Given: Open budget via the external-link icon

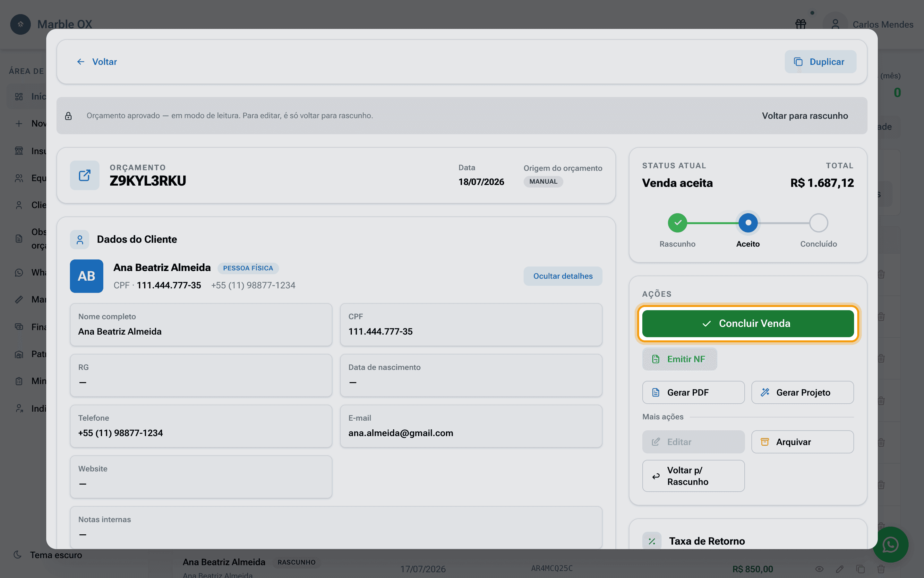Looking at the screenshot, I should [x=85, y=175].
